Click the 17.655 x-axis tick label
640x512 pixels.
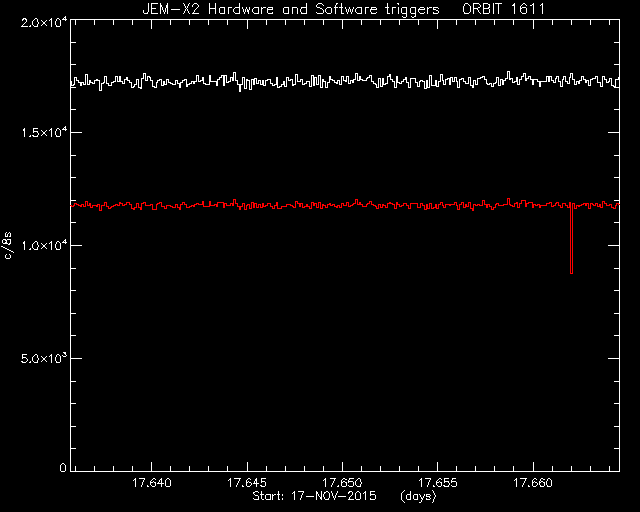tap(438, 483)
